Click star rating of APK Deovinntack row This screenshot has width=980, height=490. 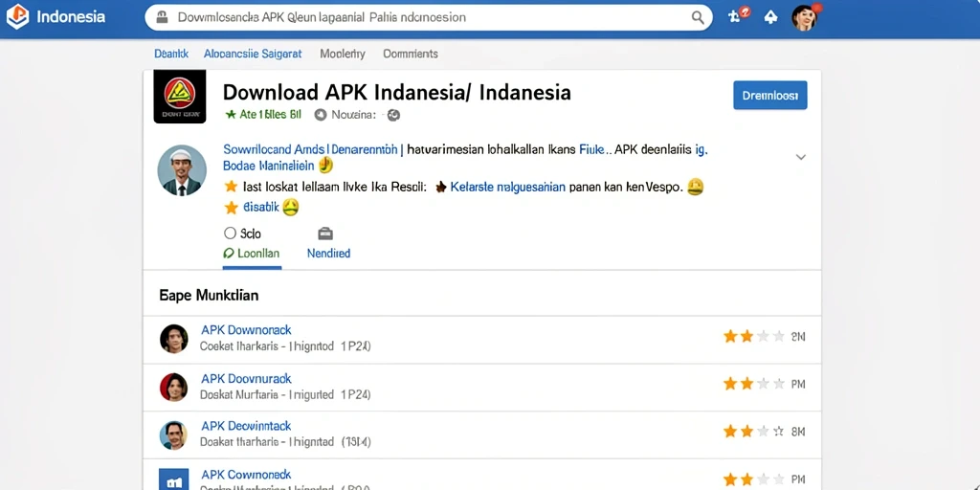754,432
